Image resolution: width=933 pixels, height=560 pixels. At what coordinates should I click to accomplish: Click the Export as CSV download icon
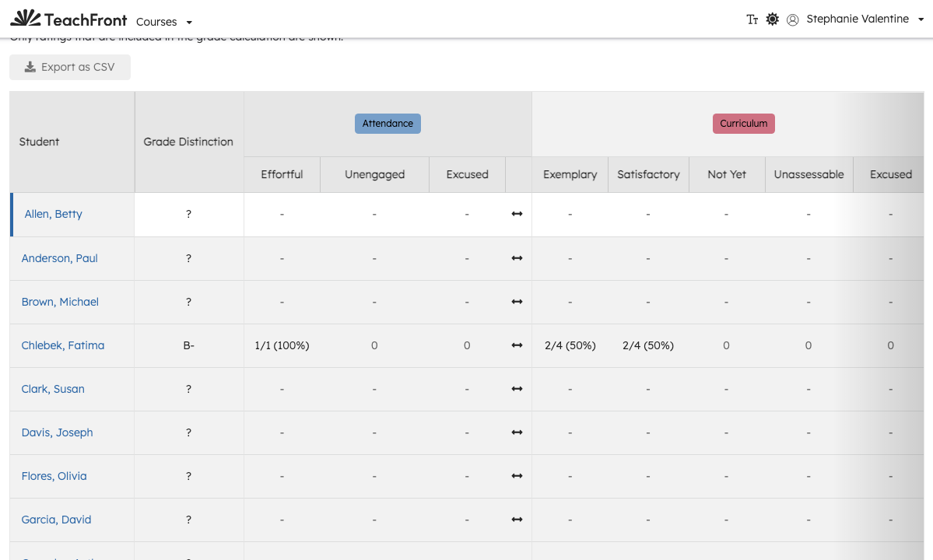pos(30,67)
